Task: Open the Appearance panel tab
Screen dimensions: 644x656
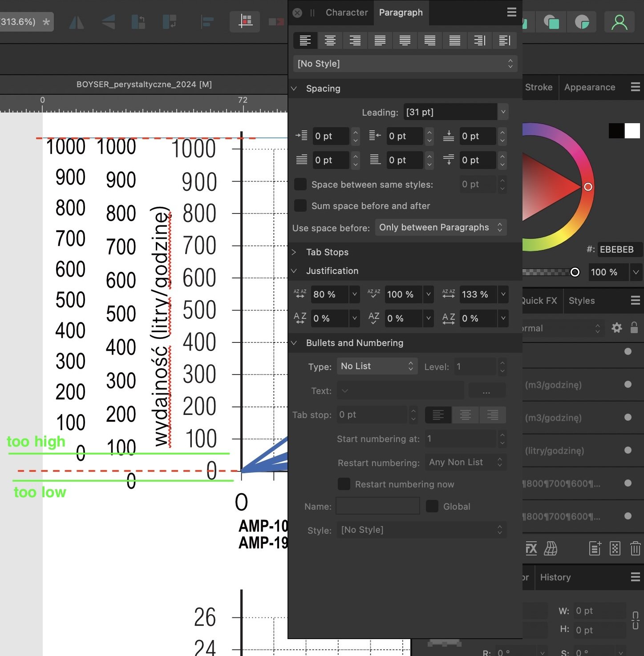Action: pyautogui.click(x=590, y=87)
